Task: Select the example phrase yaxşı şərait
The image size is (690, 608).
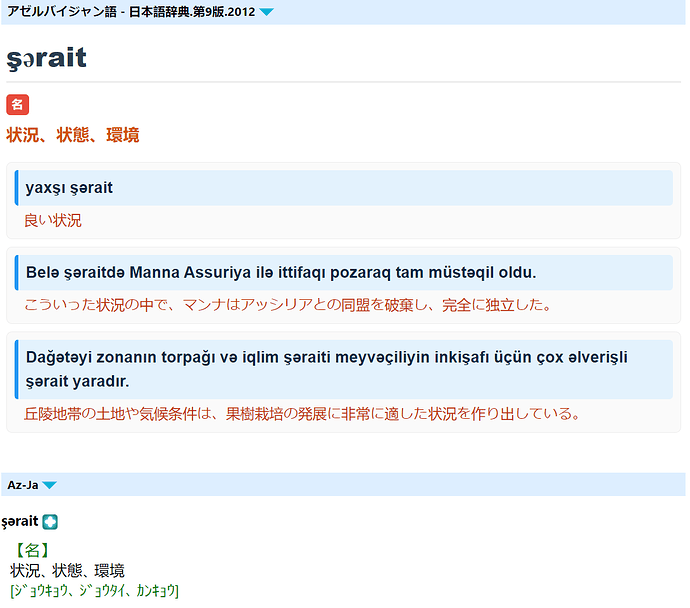Action: (x=69, y=188)
